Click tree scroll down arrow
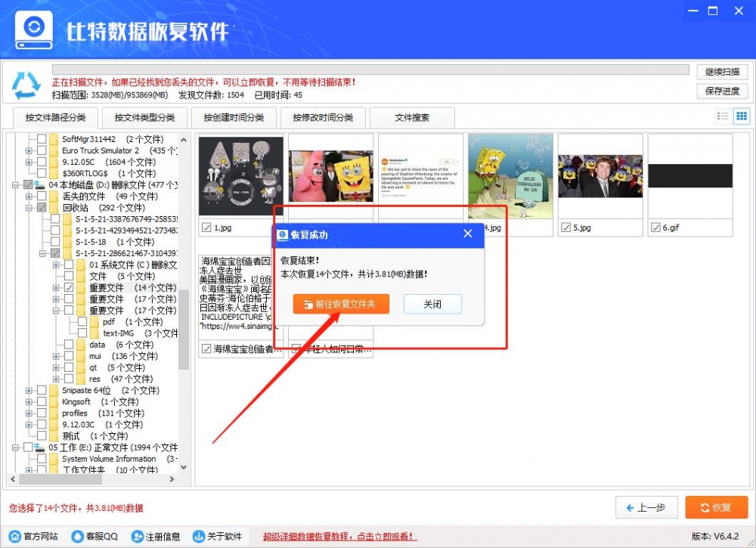The height and width of the screenshot is (548, 756). click(183, 467)
